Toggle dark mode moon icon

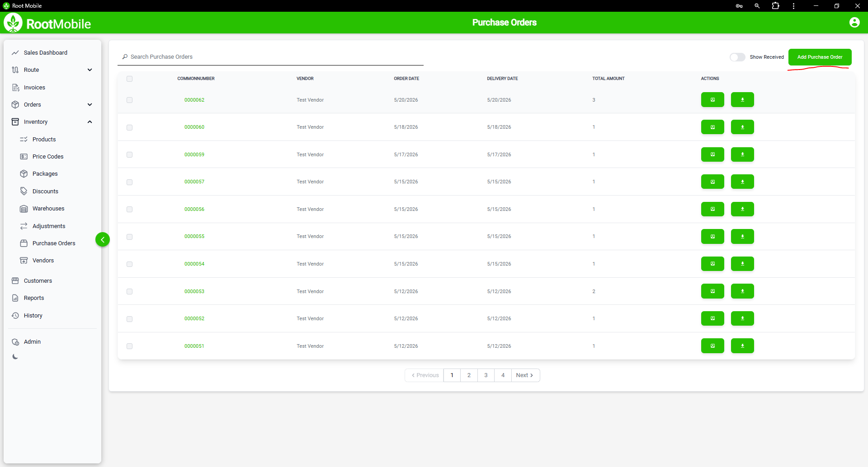(x=15, y=357)
